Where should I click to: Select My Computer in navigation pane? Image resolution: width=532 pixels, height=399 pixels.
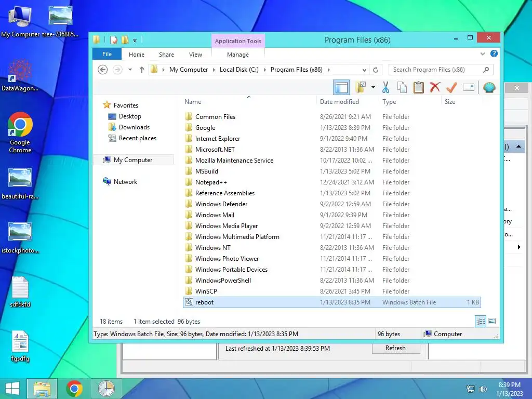tap(133, 160)
